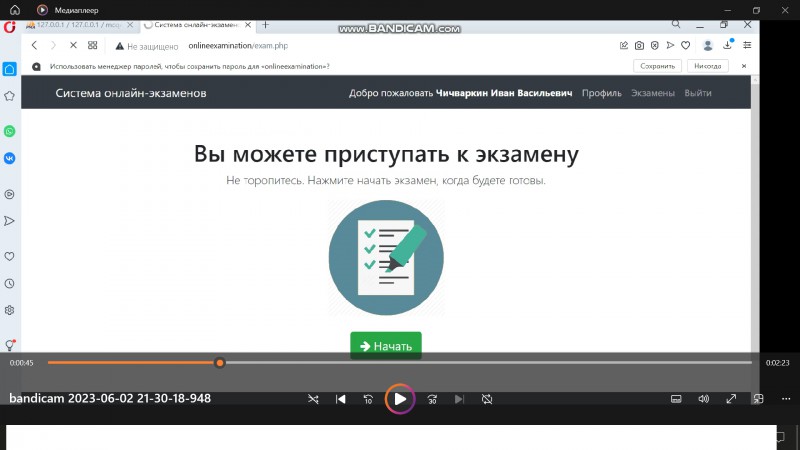Open sidebar player icon
Screen dimensions: 800x450
[9, 194]
